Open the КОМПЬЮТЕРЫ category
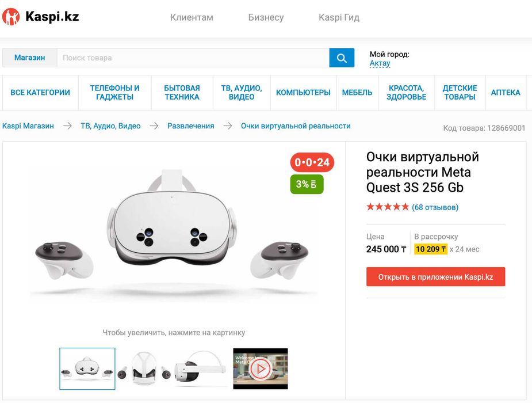This screenshot has width=532, height=403. (x=303, y=92)
